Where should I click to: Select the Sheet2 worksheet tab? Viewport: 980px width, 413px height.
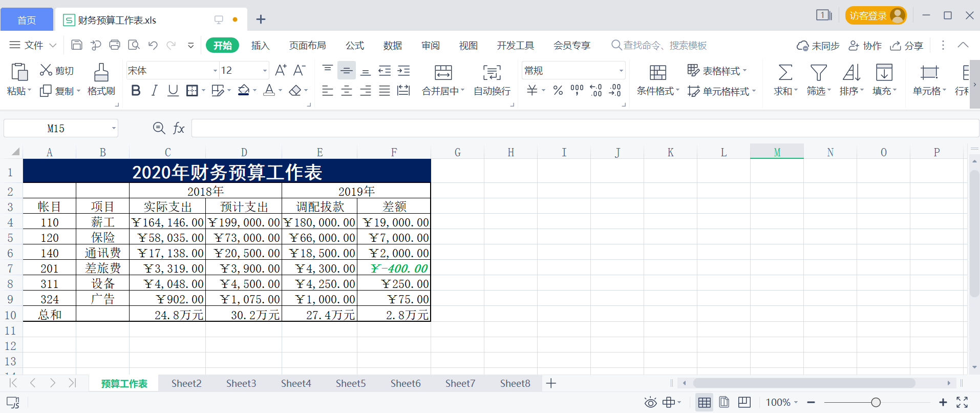pyautogui.click(x=186, y=383)
